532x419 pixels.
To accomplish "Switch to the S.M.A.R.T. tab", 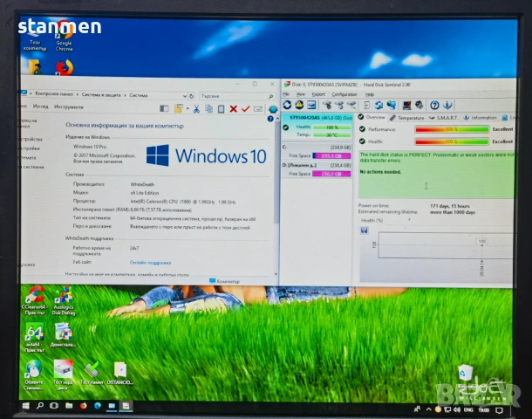I will pyautogui.click(x=448, y=117).
